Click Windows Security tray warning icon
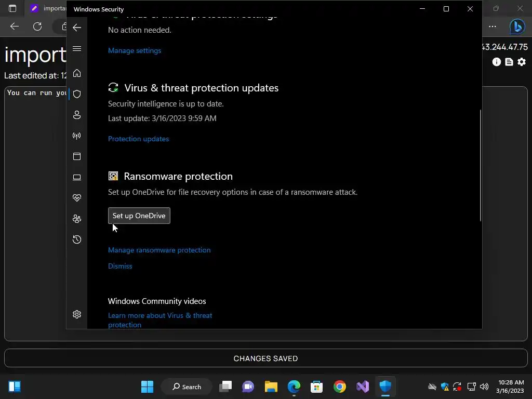The width and height of the screenshot is (532, 399). (x=445, y=387)
